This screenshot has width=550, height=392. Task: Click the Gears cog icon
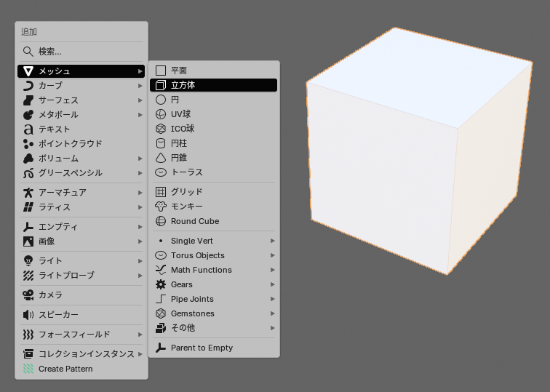tap(161, 284)
